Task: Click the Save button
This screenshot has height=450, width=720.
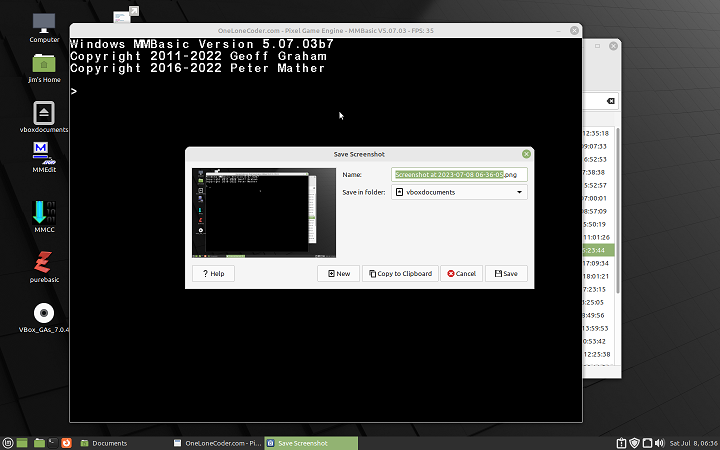Action: tap(506, 273)
